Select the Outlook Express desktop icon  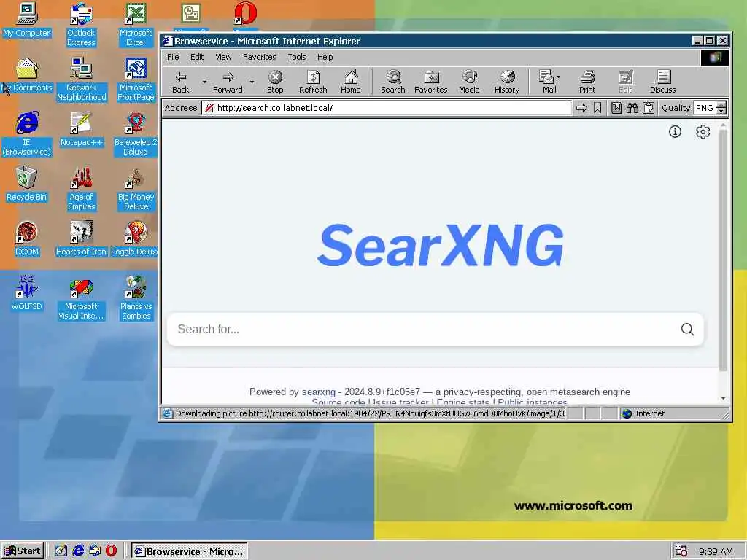(81, 25)
